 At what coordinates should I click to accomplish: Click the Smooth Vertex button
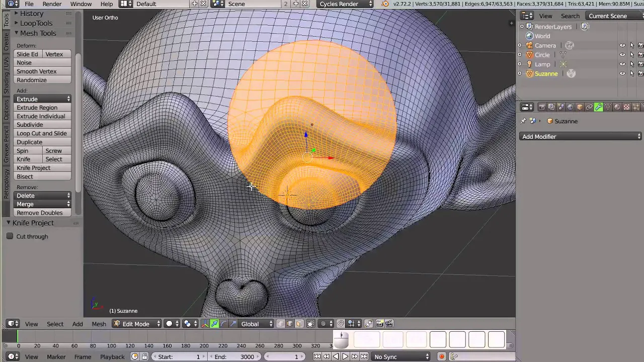click(x=43, y=71)
